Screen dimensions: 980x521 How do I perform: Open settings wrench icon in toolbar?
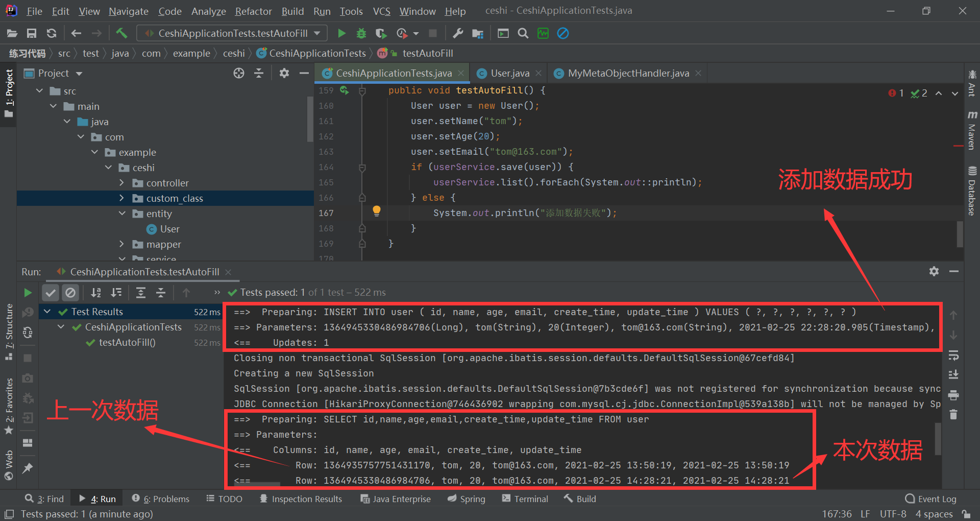tap(458, 33)
